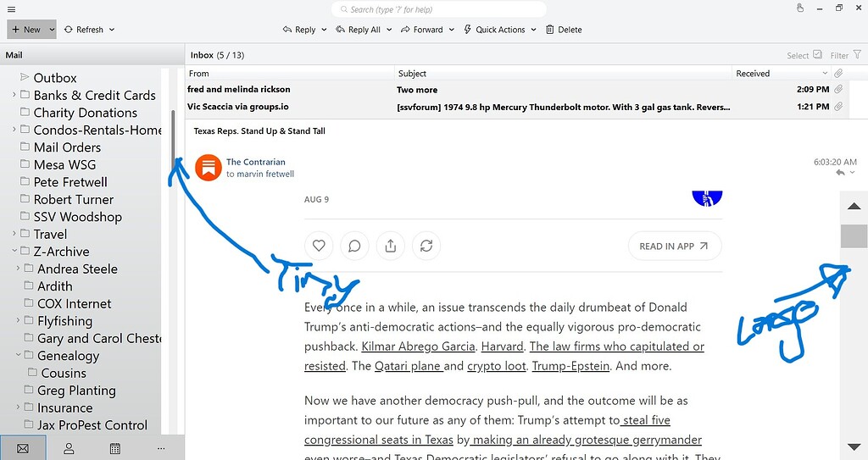Sort by the Received column header
This screenshot has width=868, height=460.
click(x=782, y=73)
